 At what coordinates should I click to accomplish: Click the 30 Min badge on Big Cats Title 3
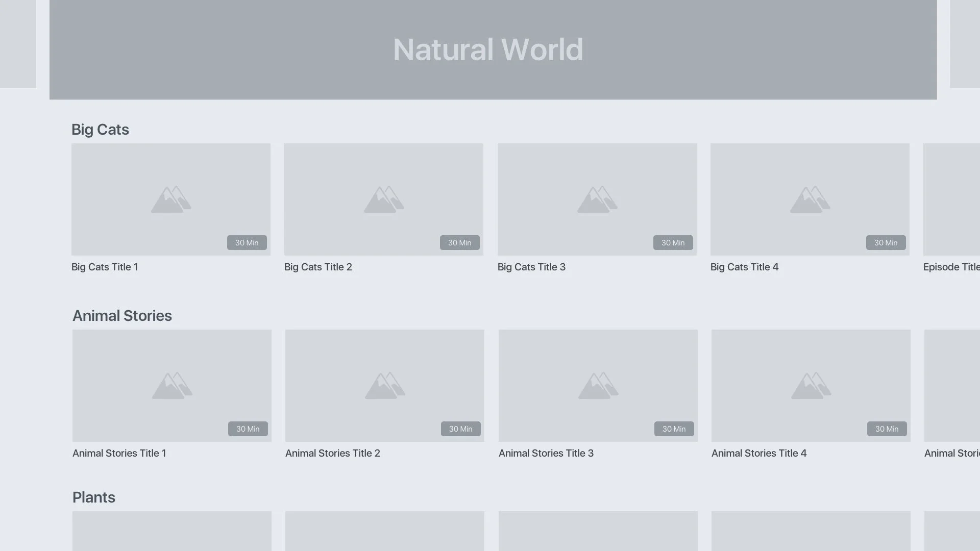(673, 243)
